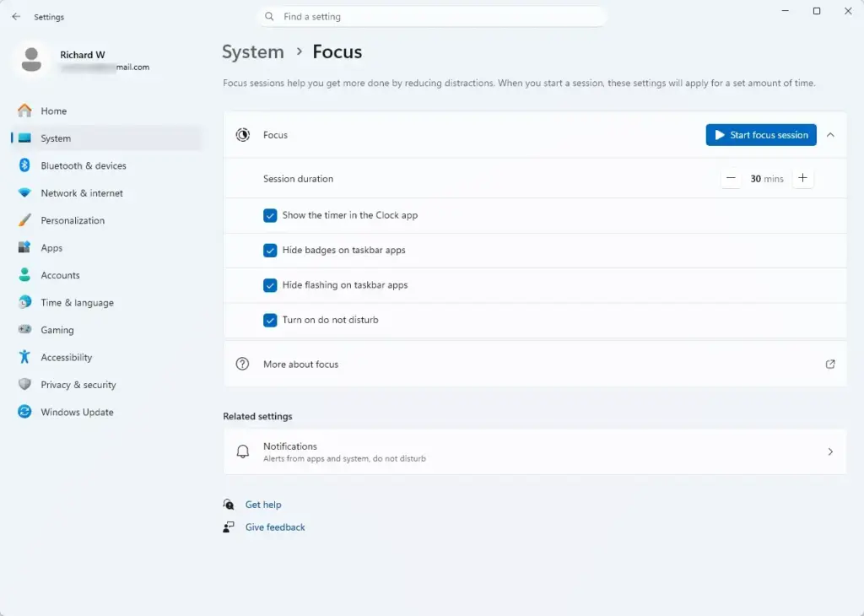The width and height of the screenshot is (864, 616).
Task: Open Notifications settings via its chevron
Action: (x=830, y=451)
